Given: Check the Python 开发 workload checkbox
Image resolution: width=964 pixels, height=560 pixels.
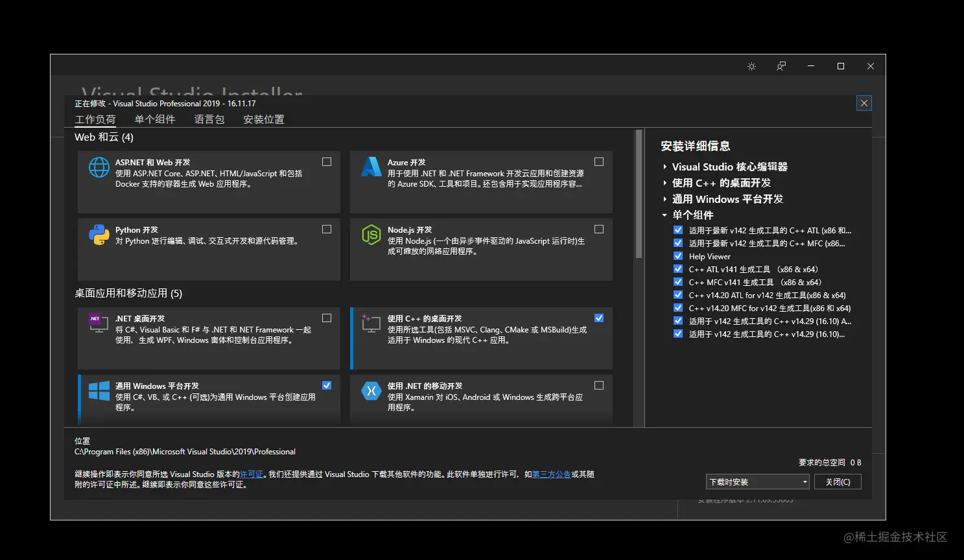Looking at the screenshot, I should click(327, 229).
